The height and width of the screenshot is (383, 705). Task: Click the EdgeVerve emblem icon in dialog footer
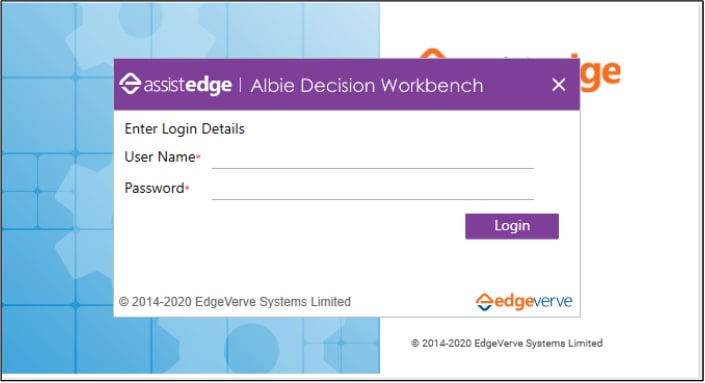tap(484, 302)
